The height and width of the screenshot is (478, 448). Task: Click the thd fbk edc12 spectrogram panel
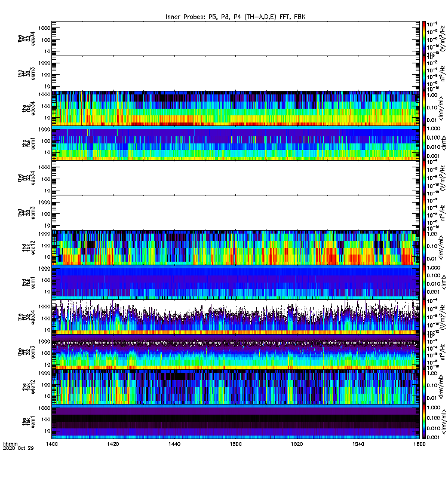(235, 247)
